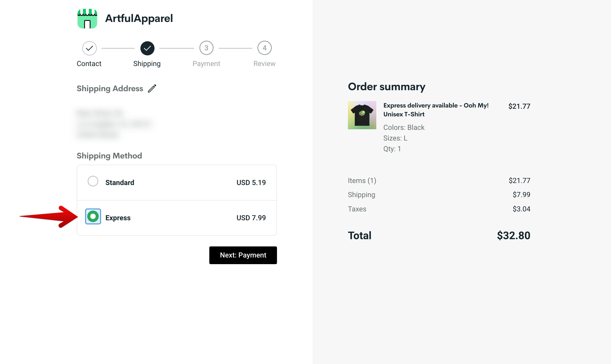This screenshot has width=611, height=364.
Task: Select the Standard shipping radio button
Action: [93, 181]
